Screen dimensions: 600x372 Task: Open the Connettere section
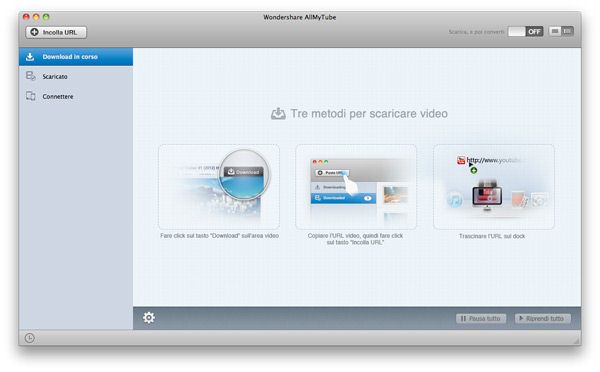tap(76, 96)
